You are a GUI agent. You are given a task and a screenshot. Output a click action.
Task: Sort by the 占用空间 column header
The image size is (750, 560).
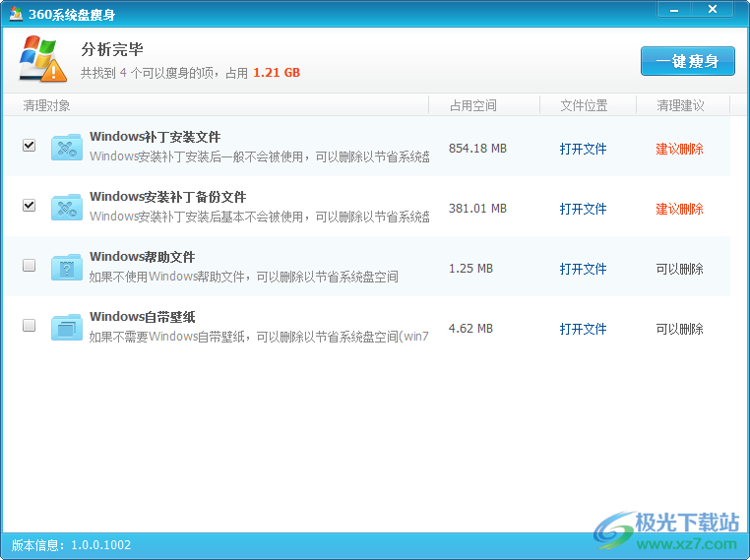[x=473, y=105]
